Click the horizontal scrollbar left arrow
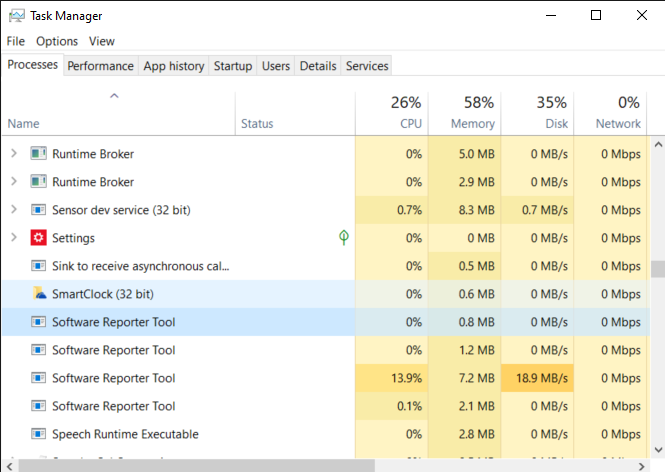Screen dimensions: 665x472 pyautogui.click(x=9, y=466)
